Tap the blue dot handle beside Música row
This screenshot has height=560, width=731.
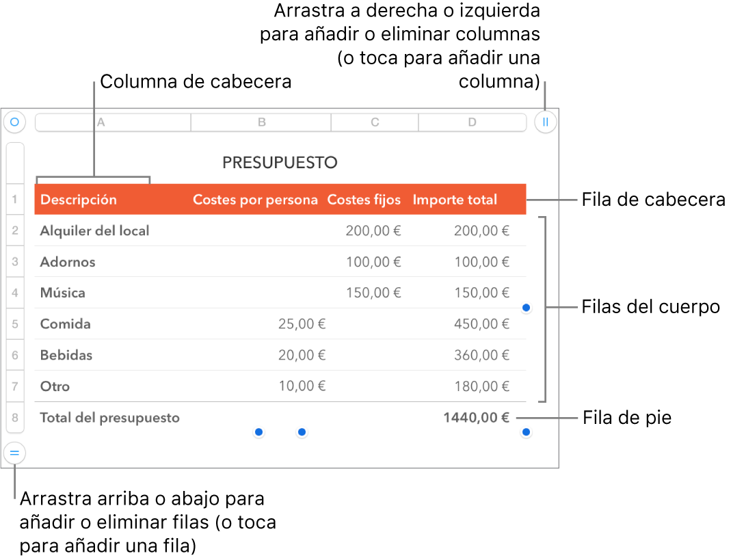[526, 308]
